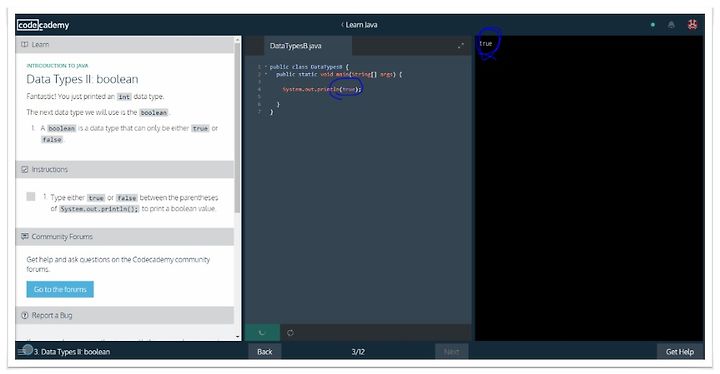
Task: Click the true output in the console
Action: pos(485,44)
